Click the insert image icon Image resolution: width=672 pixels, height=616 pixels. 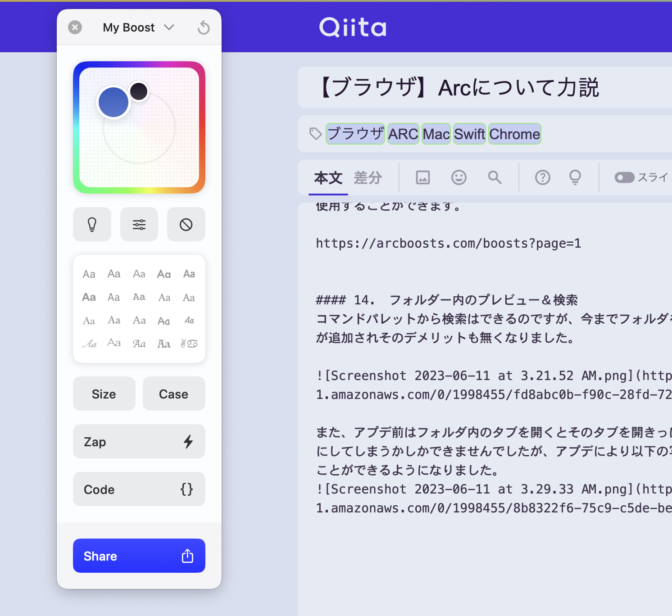click(422, 177)
